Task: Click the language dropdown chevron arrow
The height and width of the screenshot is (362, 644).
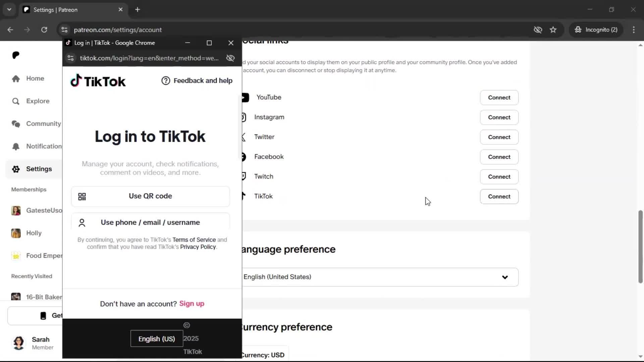Action: [505, 277]
